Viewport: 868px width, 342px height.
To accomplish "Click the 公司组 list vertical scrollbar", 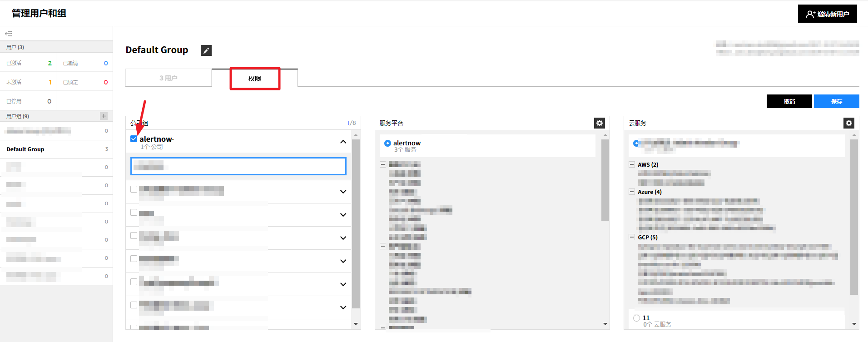I will coord(356,223).
